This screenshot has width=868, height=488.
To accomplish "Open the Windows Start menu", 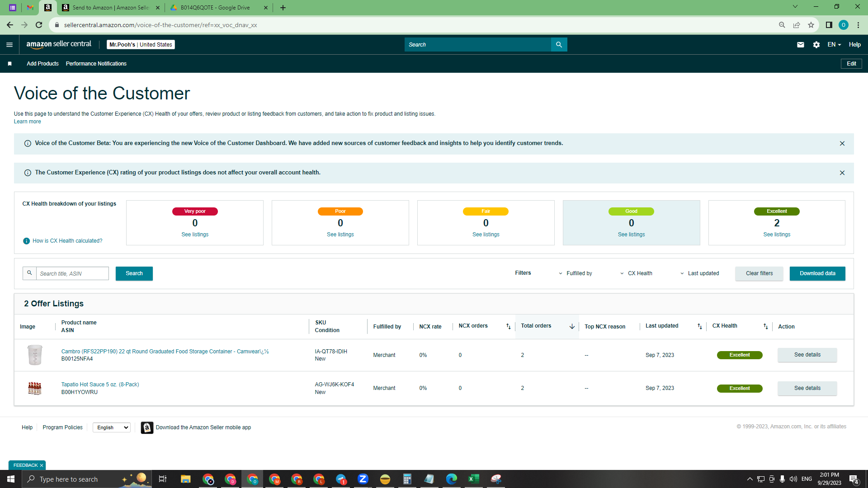I will (x=11, y=479).
